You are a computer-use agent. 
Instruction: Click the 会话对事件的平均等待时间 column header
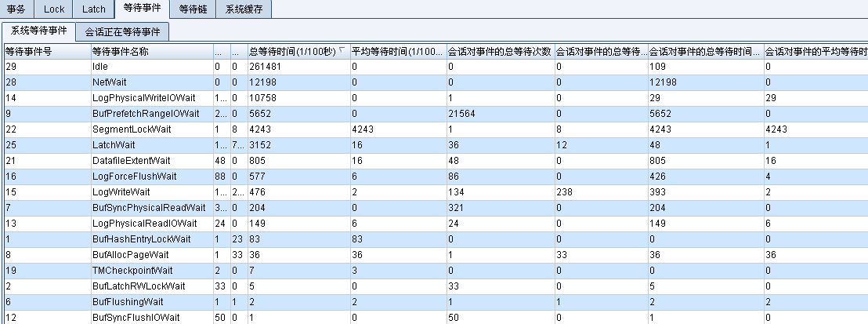tap(815, 52)
